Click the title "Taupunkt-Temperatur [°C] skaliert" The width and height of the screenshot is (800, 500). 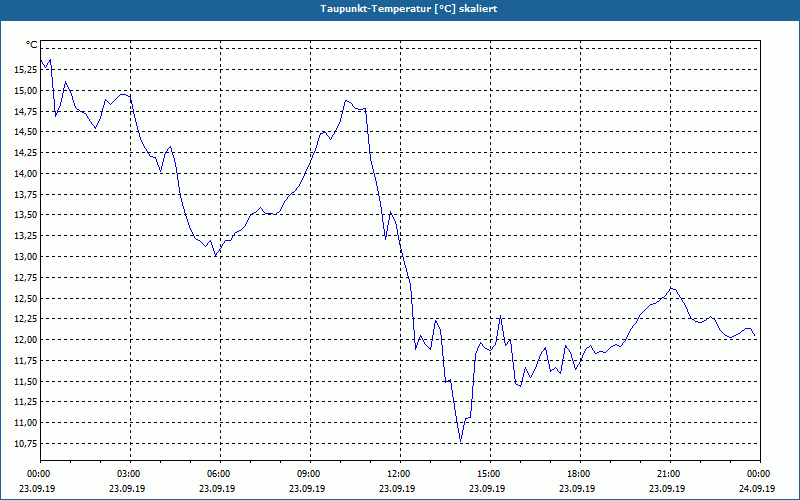(409, 9)
